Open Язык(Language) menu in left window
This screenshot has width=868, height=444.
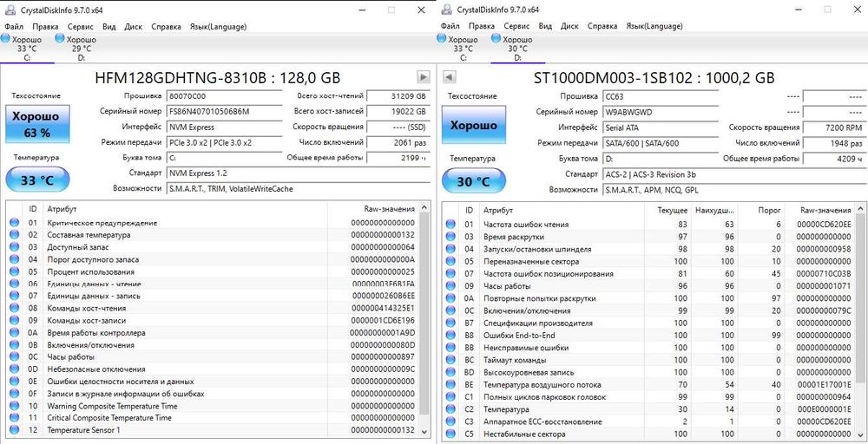(219, 26)
